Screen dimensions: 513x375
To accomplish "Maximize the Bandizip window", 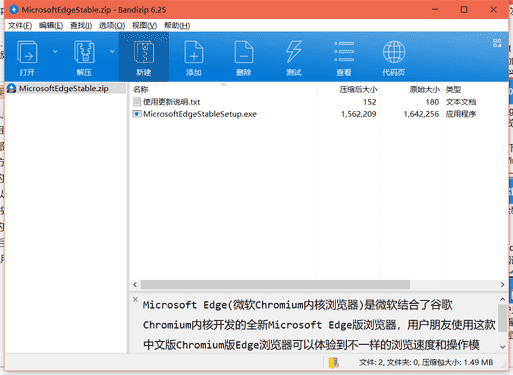I will pos(464,10).
